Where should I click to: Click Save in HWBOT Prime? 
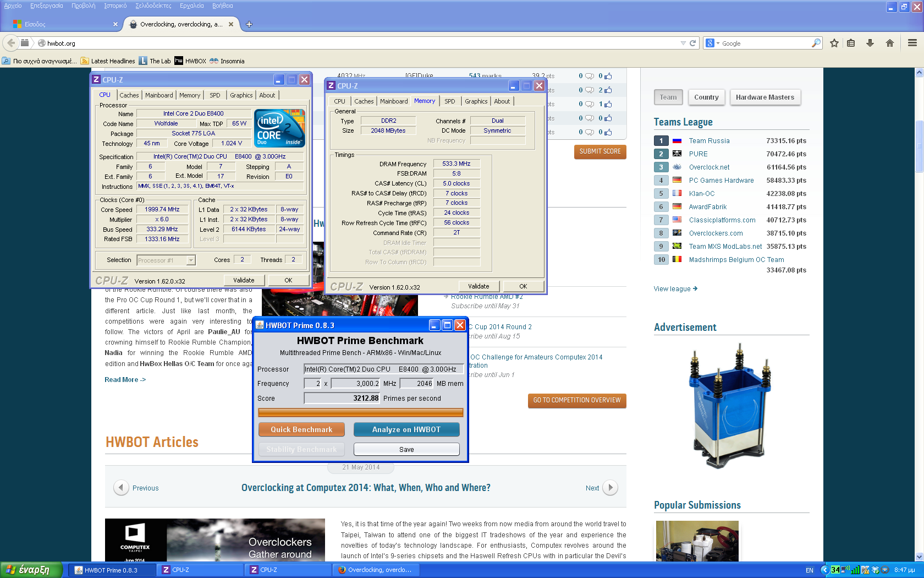(406, 449)
